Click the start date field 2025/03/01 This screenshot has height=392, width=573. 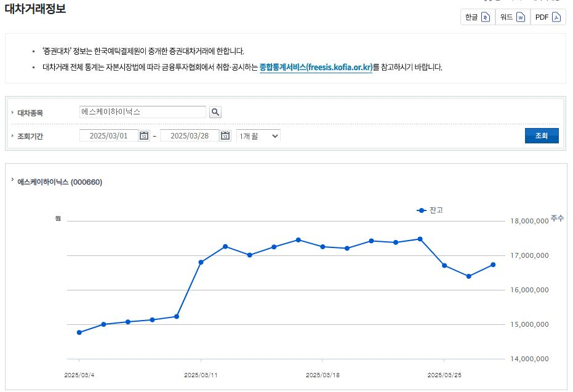tap(108, 135)
